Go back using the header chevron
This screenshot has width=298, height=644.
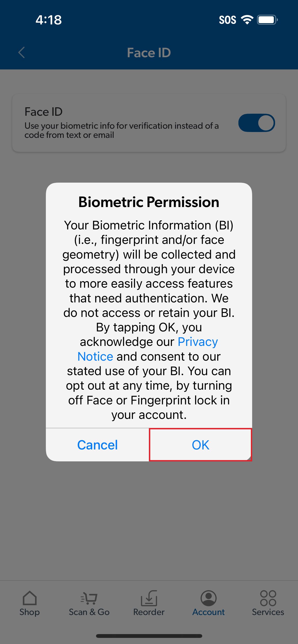click(x=22, y=52)
